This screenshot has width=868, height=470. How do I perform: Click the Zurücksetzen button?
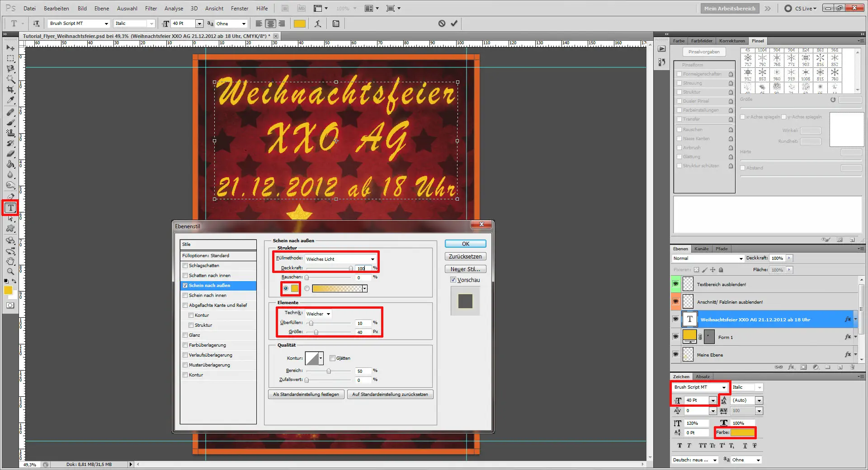click(466, 257)
